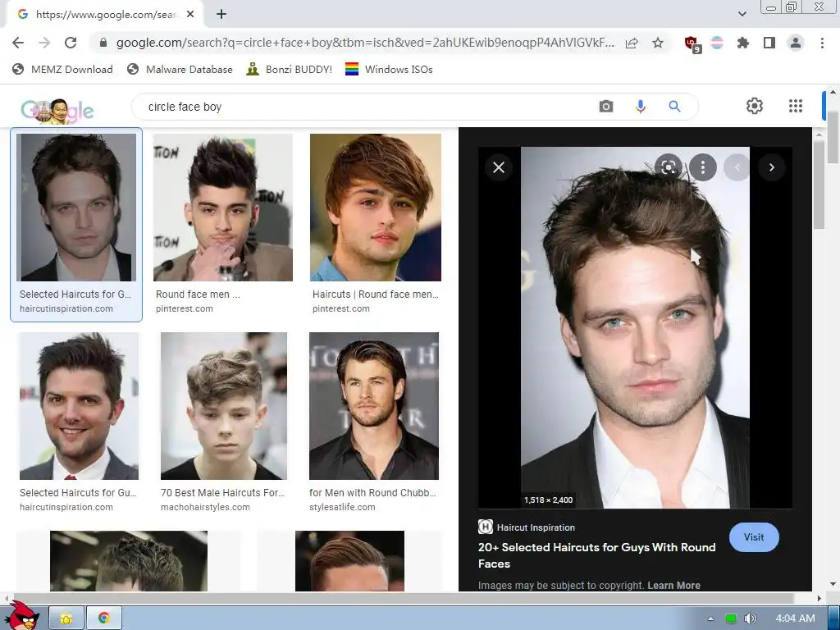Open Google quick settings gear

pyautogui.click(x=755, y=106)
